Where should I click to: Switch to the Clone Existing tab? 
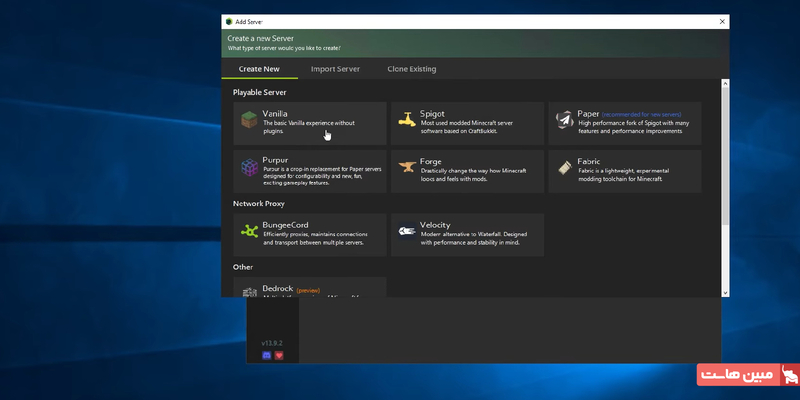point(412,69)
